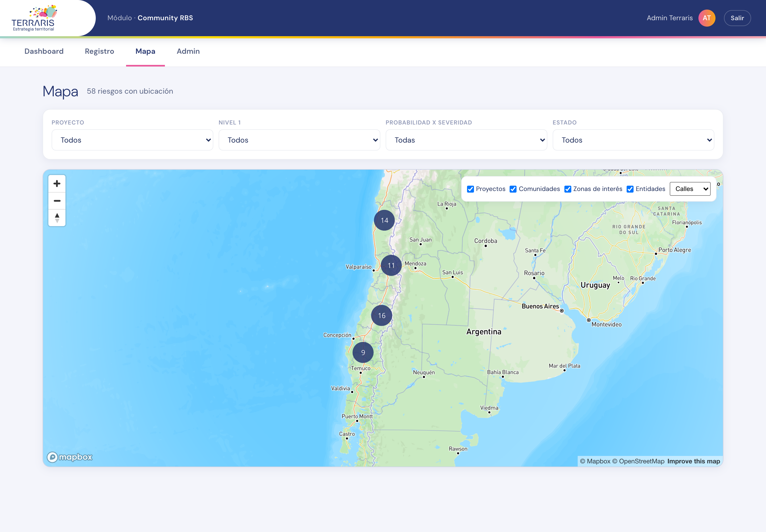Viewport: 766px width, 532px height.
Task: Open cluster marker with 14 risks
Action: (384, 220)
